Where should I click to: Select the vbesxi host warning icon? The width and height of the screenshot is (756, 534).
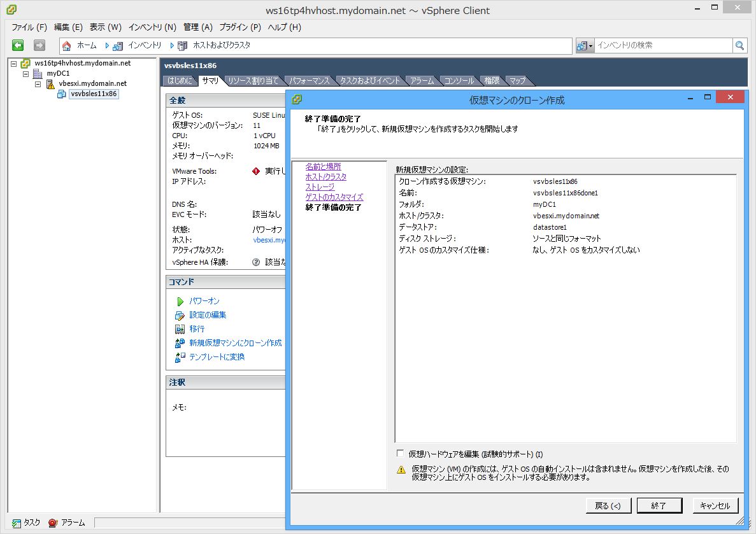pos(50,84)
